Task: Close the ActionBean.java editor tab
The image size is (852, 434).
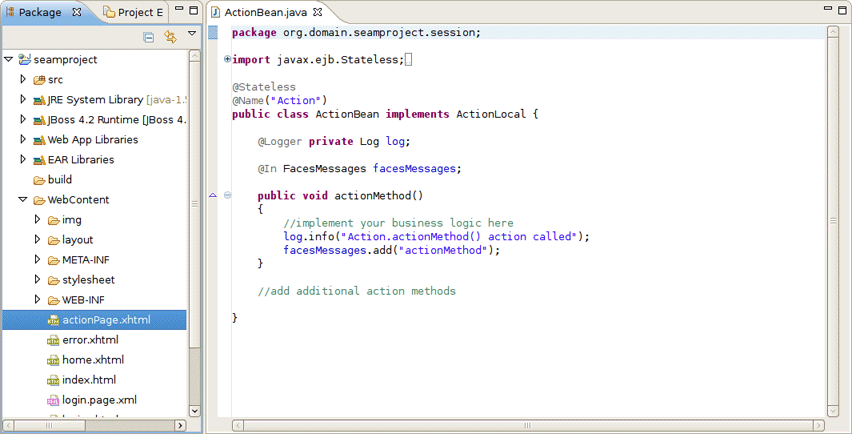Action: pos(318,12)
